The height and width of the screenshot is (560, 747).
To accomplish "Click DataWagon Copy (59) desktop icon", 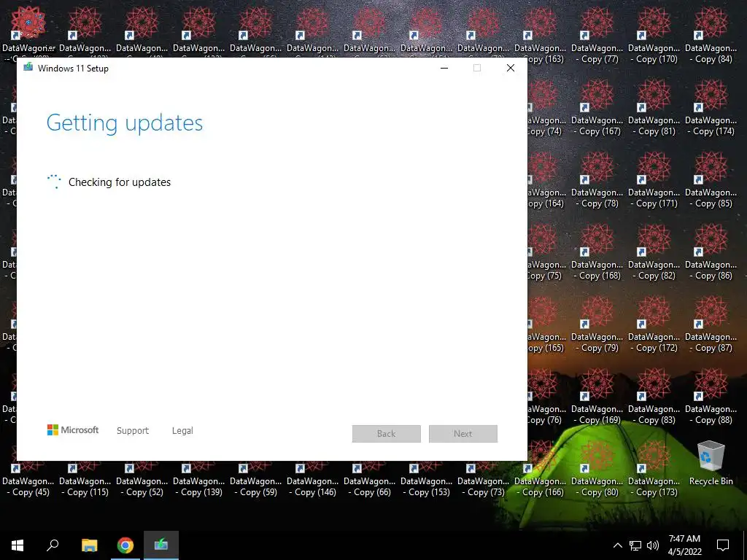I will [256, 478].
